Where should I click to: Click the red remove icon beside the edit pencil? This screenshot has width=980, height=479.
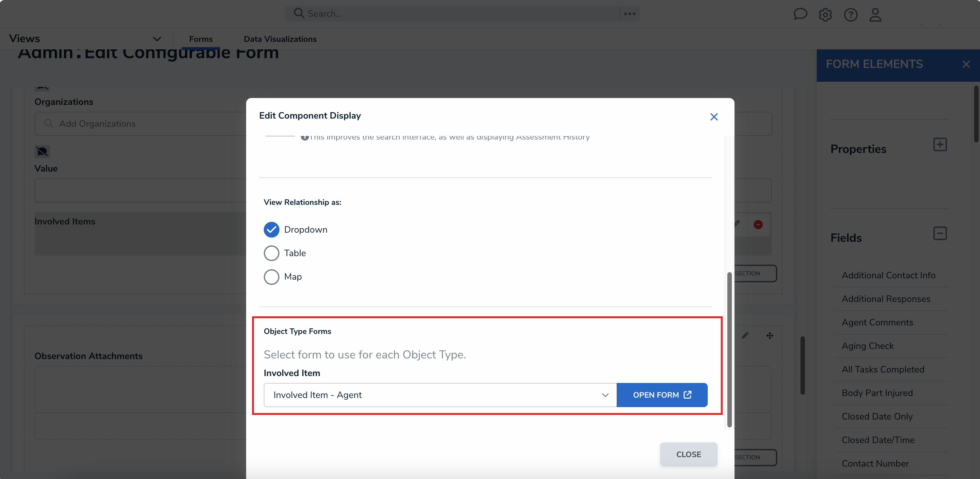pos(758,225)
